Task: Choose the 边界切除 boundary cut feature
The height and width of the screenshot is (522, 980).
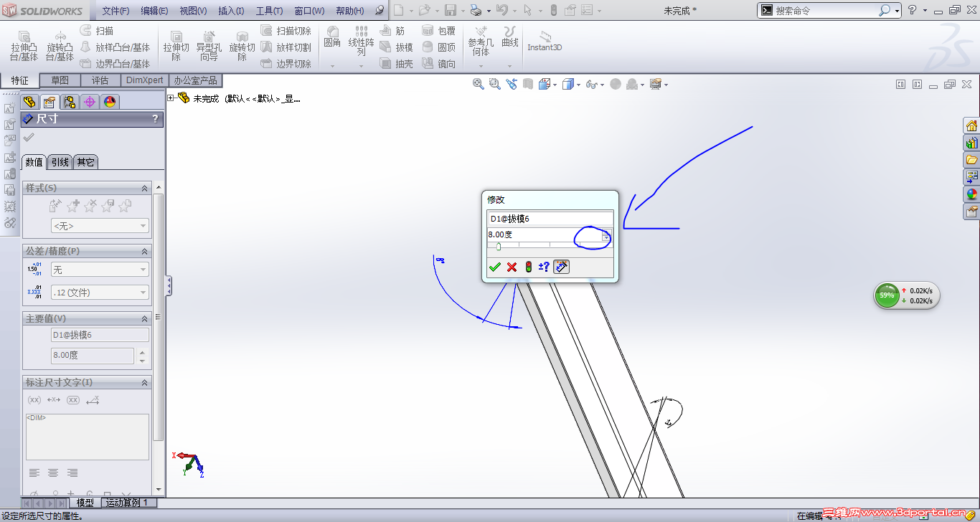Action: pos(286,64)
